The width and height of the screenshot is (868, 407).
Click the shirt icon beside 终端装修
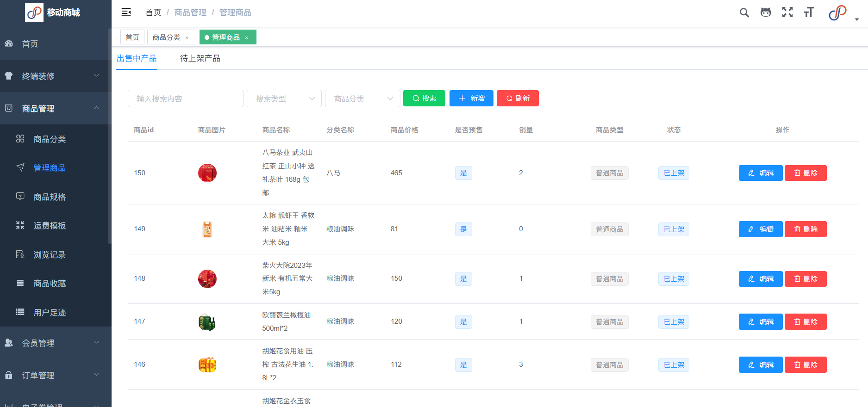point(9,76)
